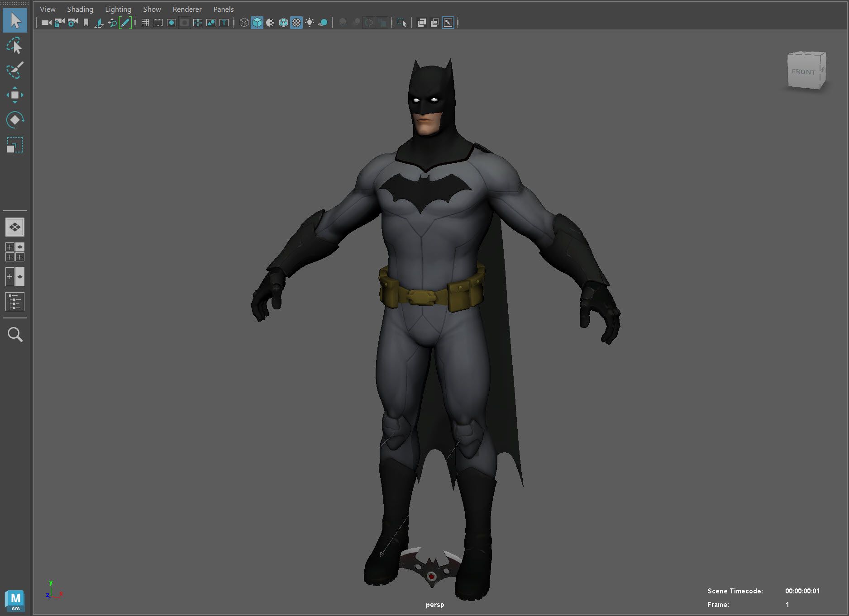The image size is (849, 616).
Task: Click Use All Lights bulb icon
Action: 310,23
